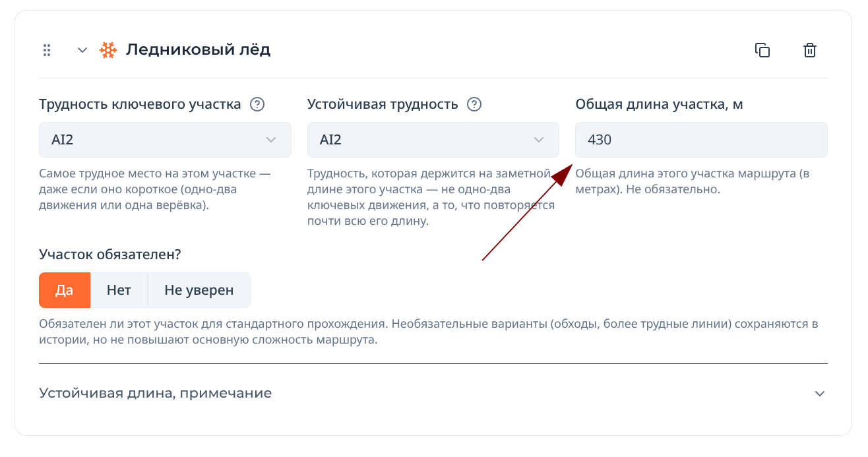Click the Общая длина участка, м label
This screenshot has width=868, height=457.
click(x=660, y=104)
